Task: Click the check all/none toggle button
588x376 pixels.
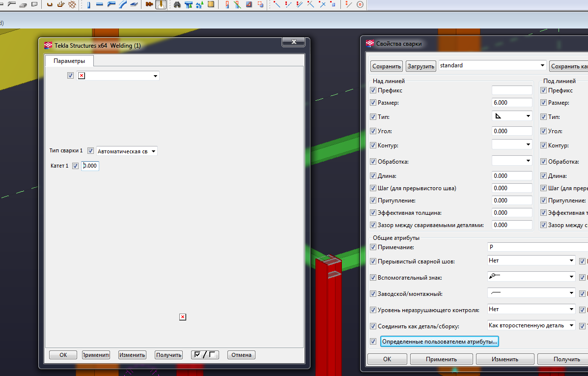Action: tap(205, 354)
